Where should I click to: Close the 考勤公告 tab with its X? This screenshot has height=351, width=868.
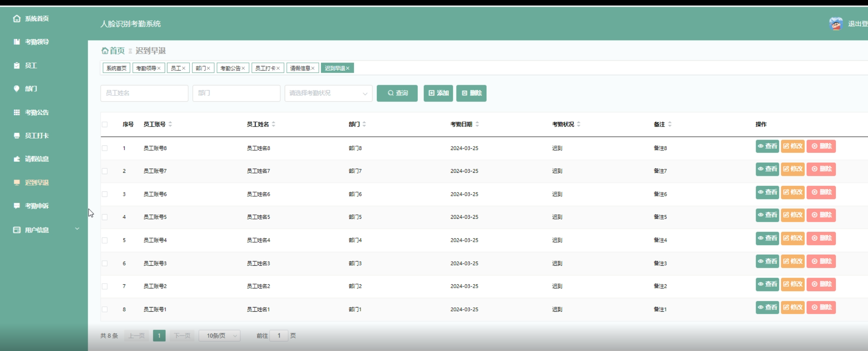click(x=243, y=68)
